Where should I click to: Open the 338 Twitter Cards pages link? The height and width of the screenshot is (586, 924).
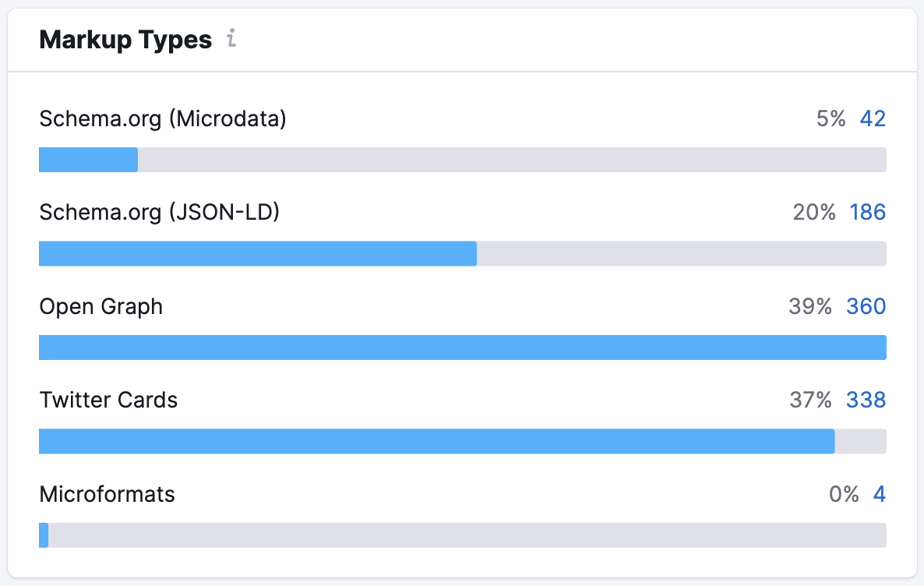click(x=866, y=400)
